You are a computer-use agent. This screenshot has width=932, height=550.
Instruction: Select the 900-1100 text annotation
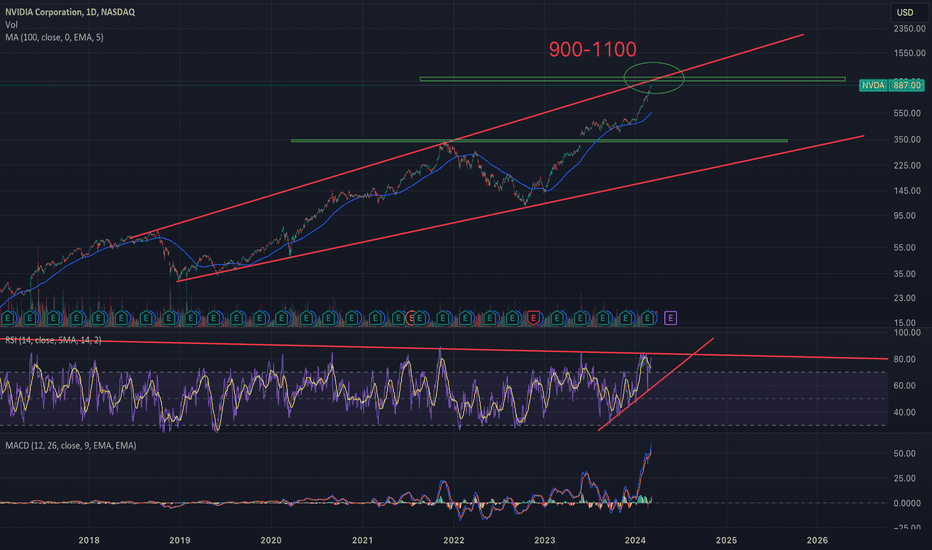(x=593, y=49)
